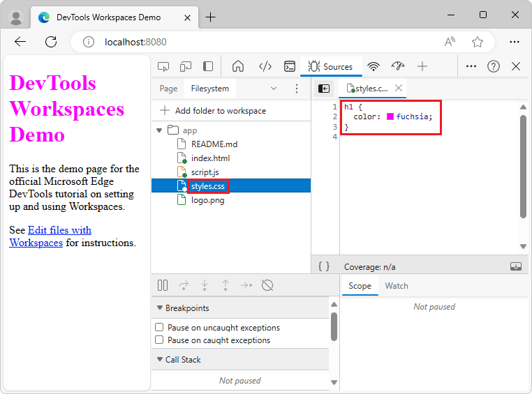This screenshot has height=394, width=532.
Task: Click the fuchsia color swatch in editor
Action: coord(390,116)
